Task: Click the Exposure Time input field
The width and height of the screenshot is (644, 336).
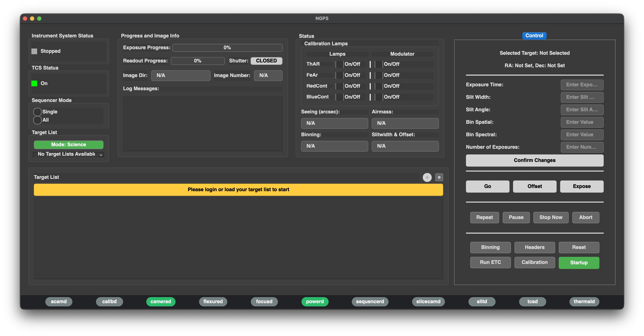Action: tap(582, 85)
